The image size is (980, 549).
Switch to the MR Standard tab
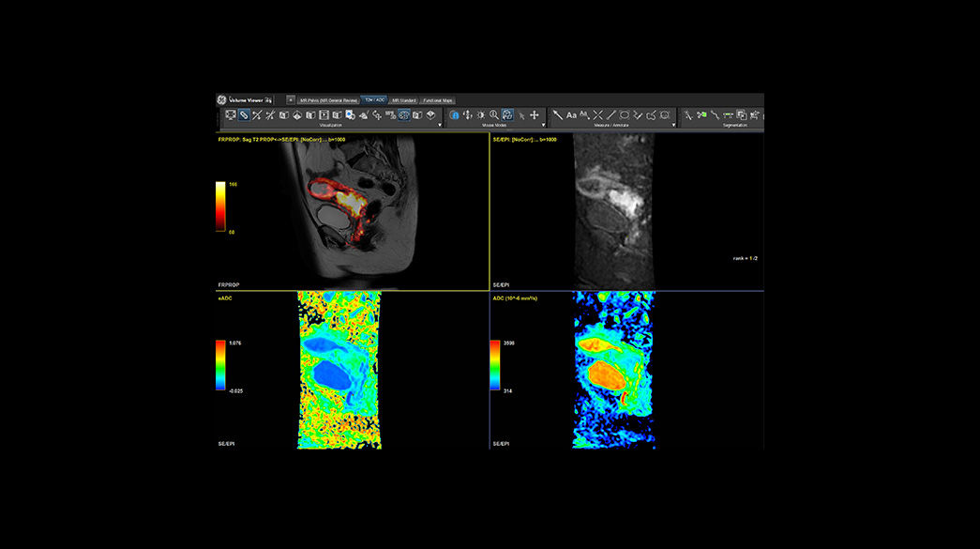[x=402, y=99]
